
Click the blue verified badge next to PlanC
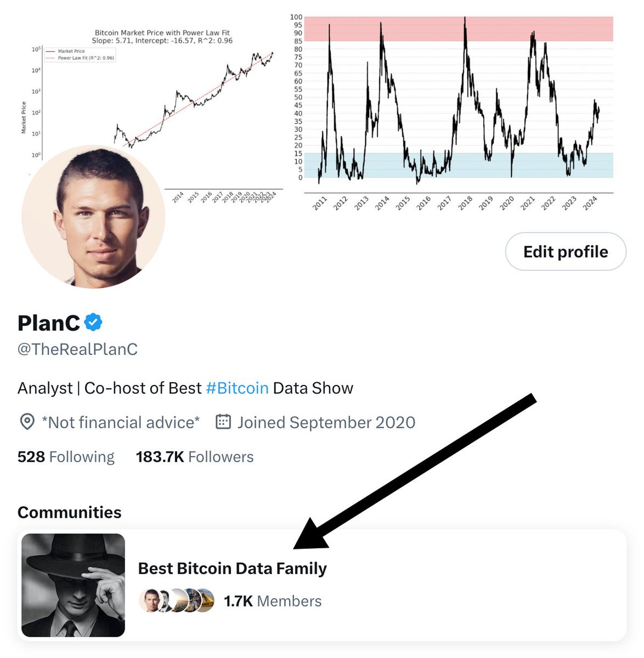pyautogui.click(x=93, y=322)
